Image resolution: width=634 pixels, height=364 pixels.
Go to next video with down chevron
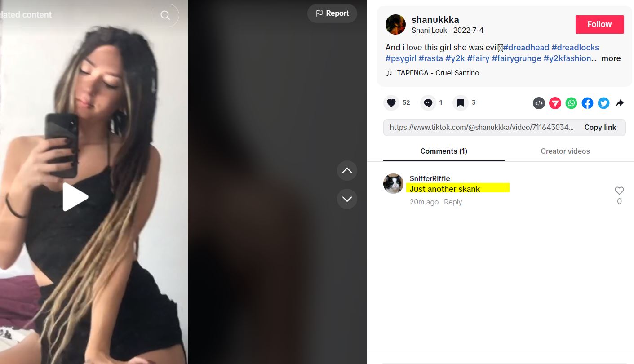(347, 199)
